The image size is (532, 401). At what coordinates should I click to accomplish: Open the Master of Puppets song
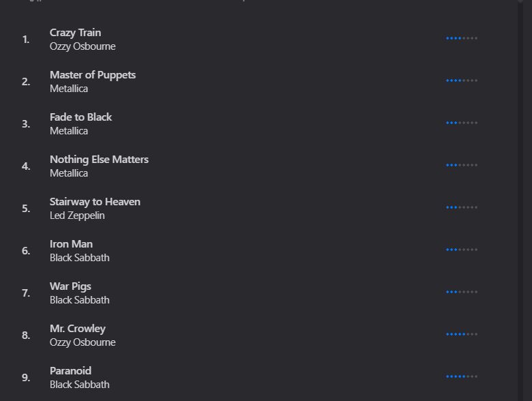click(x=93, y=75)
